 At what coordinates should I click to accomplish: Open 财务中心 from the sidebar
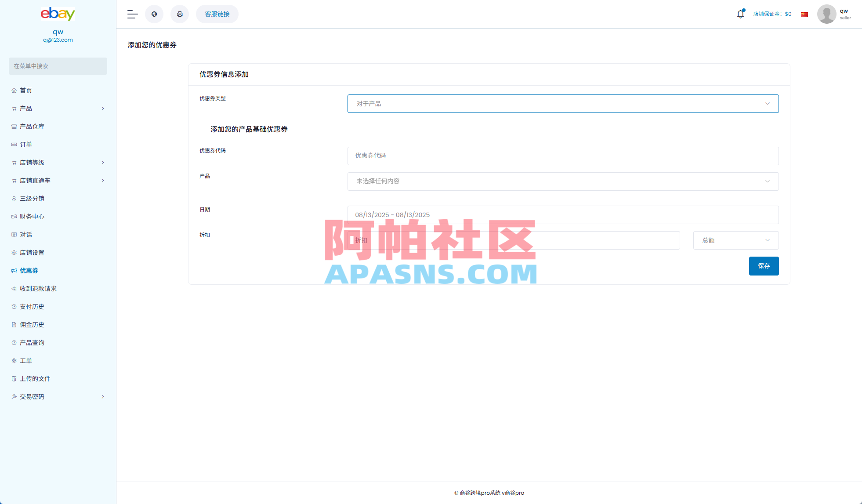[x=31, y=216]
